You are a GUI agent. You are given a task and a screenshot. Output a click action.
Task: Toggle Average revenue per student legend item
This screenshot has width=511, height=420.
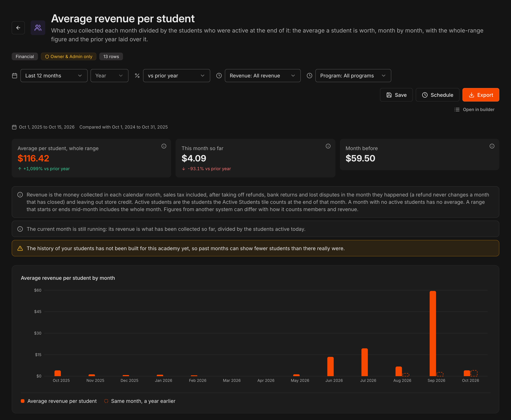point(59,401)
